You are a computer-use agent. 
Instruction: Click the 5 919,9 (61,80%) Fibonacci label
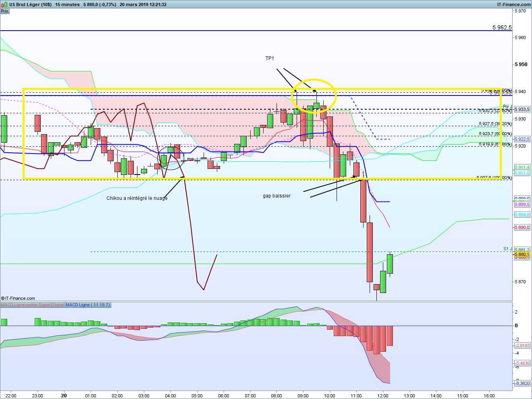[x=495, y=144]
